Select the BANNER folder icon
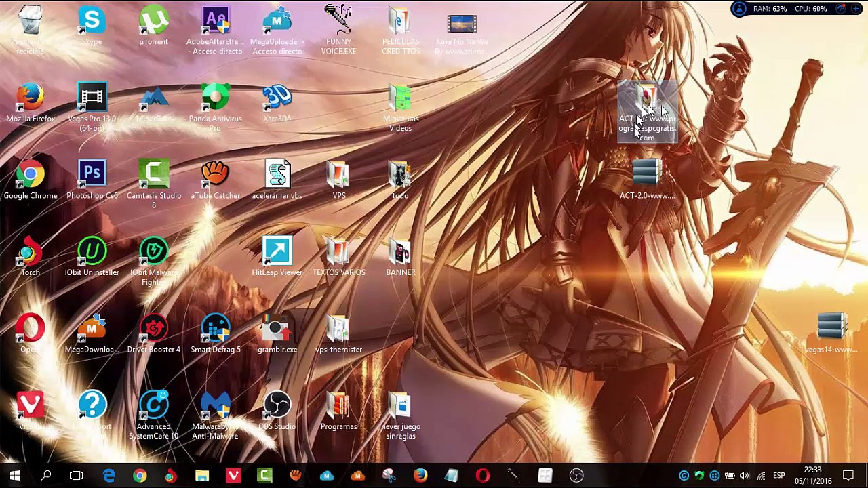Screen dimensions: 868x488 (x=400, y=257)
